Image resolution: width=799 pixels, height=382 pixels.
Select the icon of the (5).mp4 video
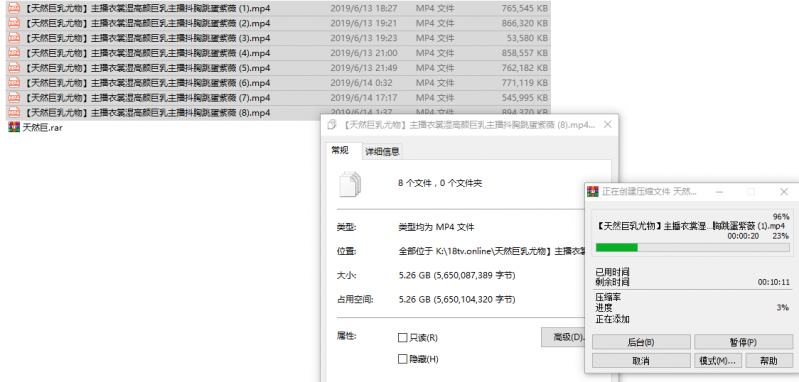(x=14, y=68)
